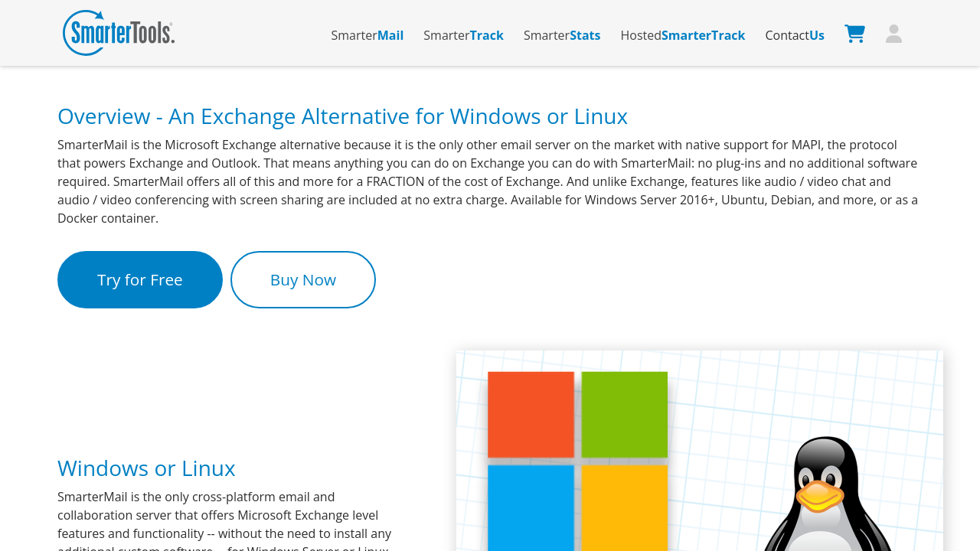Open the shopping cart icon

[x=854, y=34]
